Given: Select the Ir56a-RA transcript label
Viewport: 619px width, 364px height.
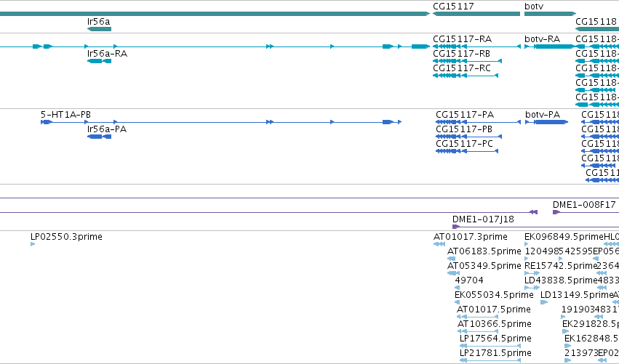Looking at the screenshot, I should [x=107, y=54].
